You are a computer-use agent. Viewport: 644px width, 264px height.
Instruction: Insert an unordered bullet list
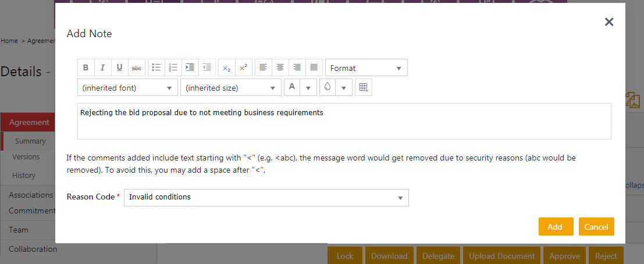[156, 67]
